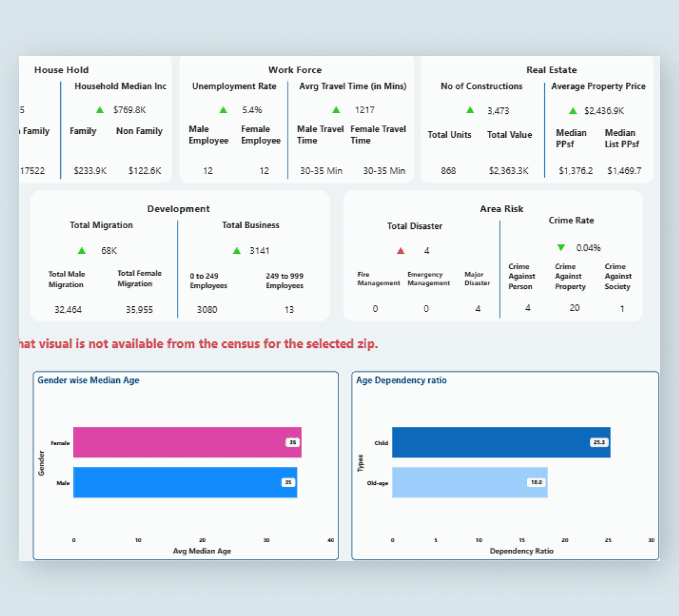679x616 pixels.
Task: Click the 0 to 249 Employees value 3080
Action: tap(207, 310)
